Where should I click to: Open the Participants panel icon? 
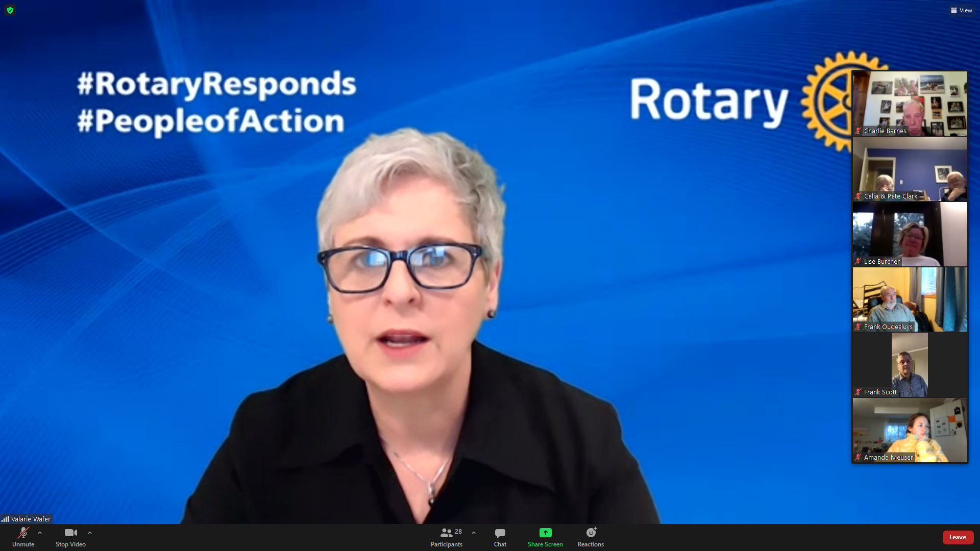tap(446, 533)
